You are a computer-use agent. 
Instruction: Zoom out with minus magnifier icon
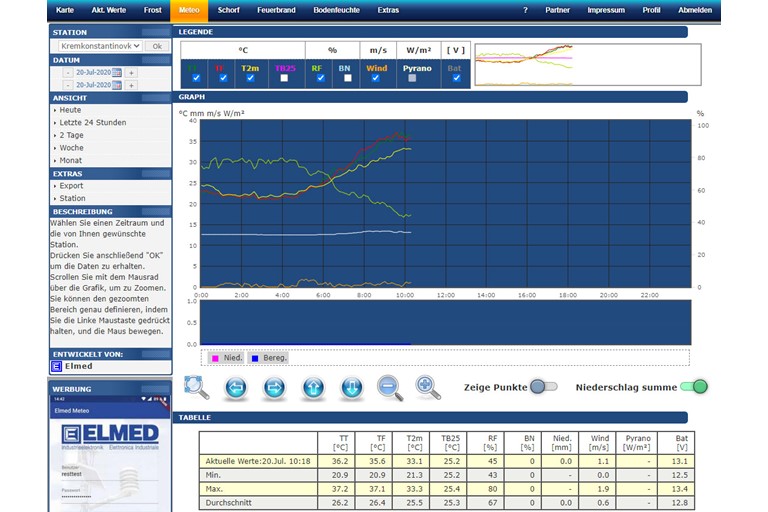pos(390,387)
